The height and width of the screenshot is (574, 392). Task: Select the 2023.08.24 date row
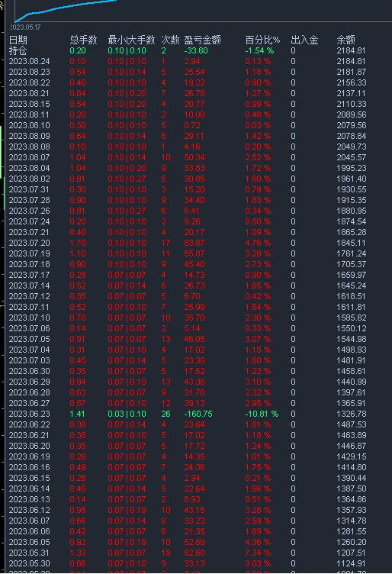click(29, 61)
